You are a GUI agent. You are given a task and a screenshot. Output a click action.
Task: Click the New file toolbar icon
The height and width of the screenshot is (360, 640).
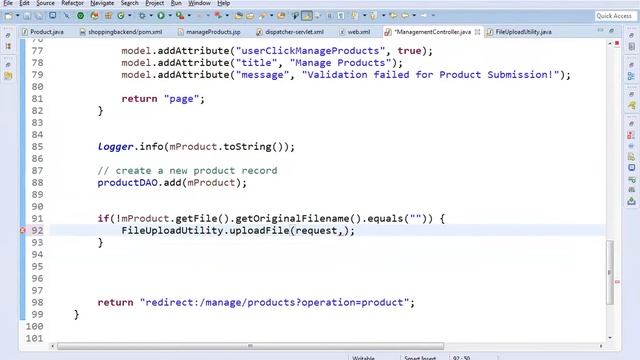click(x=9, y=16)
